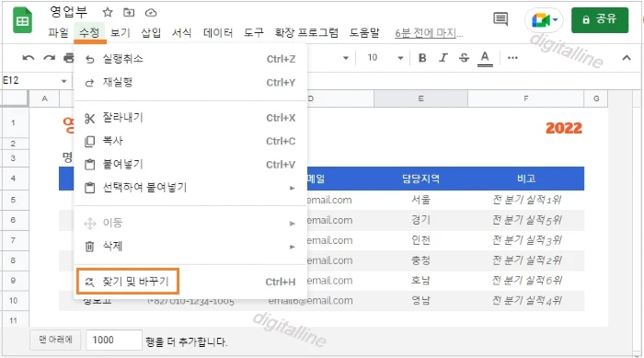Open the 도움말 menu
Screen dimensions: 644x358
[364, 33]
